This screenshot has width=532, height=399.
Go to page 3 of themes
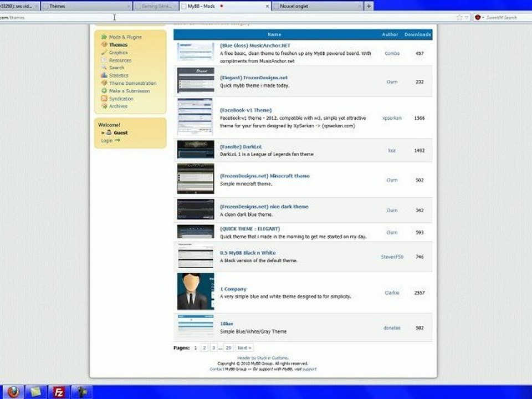point(213,348)
